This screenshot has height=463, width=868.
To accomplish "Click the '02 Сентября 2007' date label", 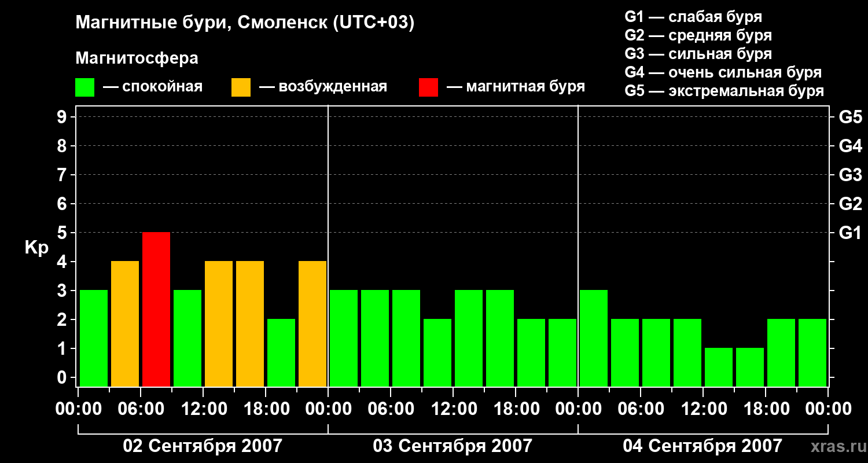I will coord(203,446).
